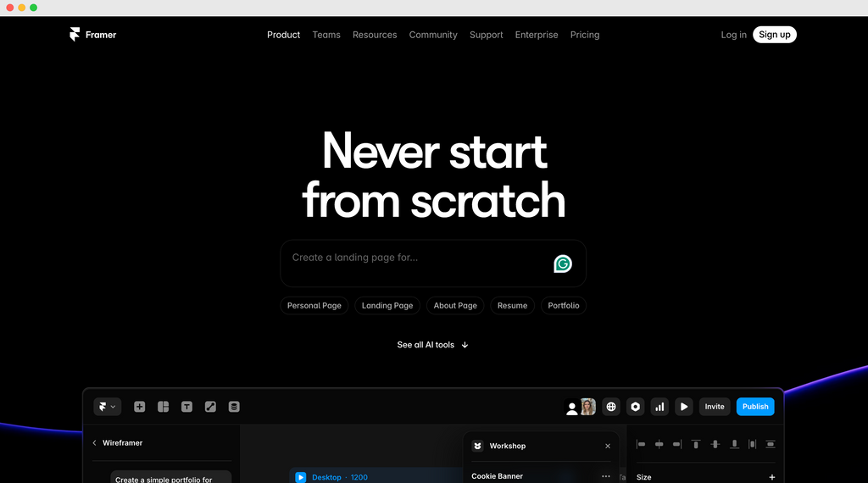Open the Framer logo dropdown menu

pos(107,407)
